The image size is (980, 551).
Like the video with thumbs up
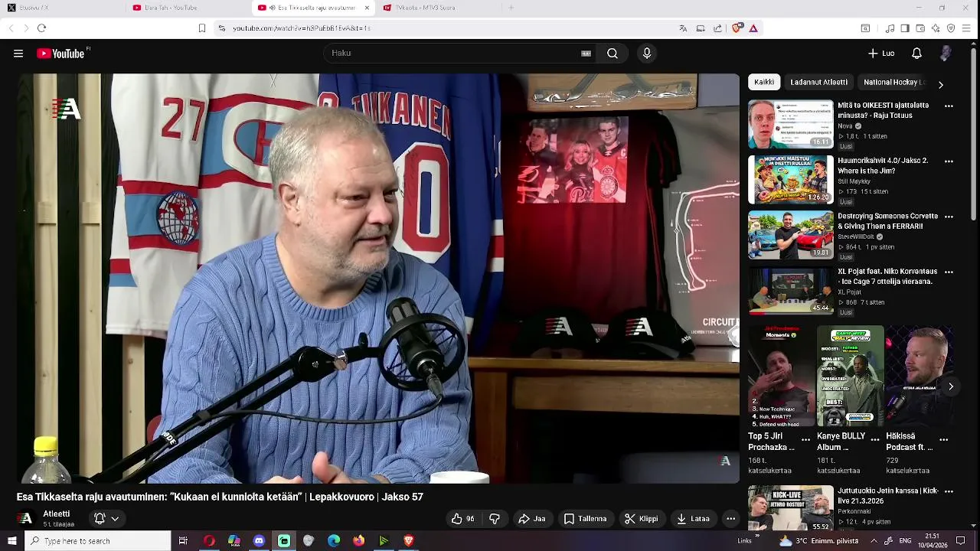(462, 519)
